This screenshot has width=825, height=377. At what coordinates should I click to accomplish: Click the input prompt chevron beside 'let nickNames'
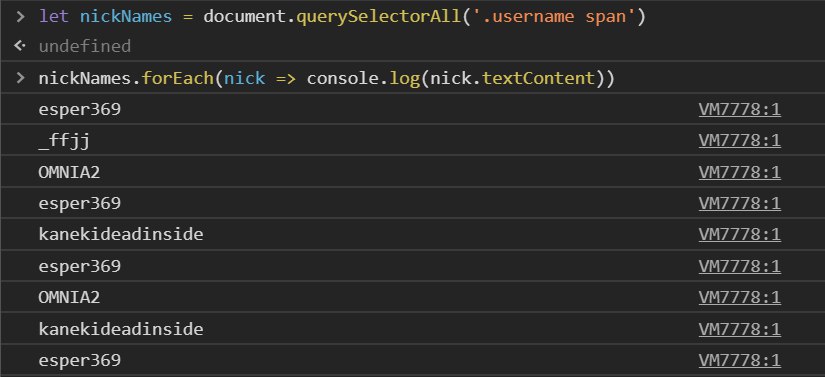[20, 16]
